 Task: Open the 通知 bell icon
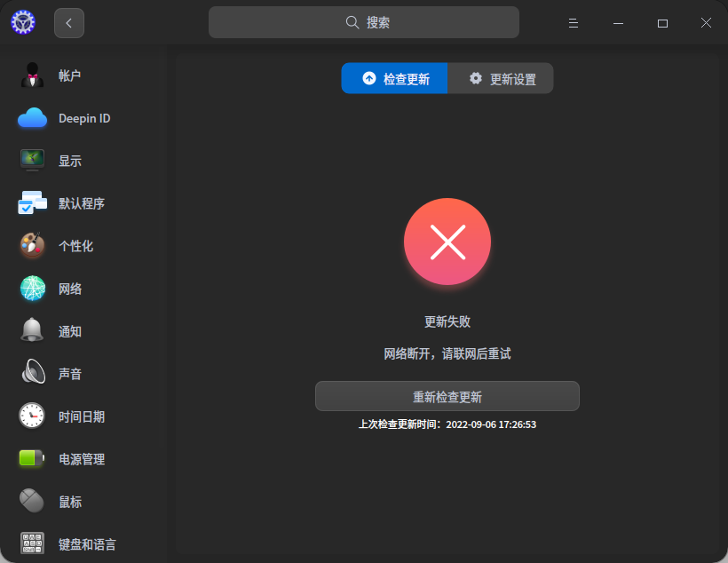(x=32, y=330)
